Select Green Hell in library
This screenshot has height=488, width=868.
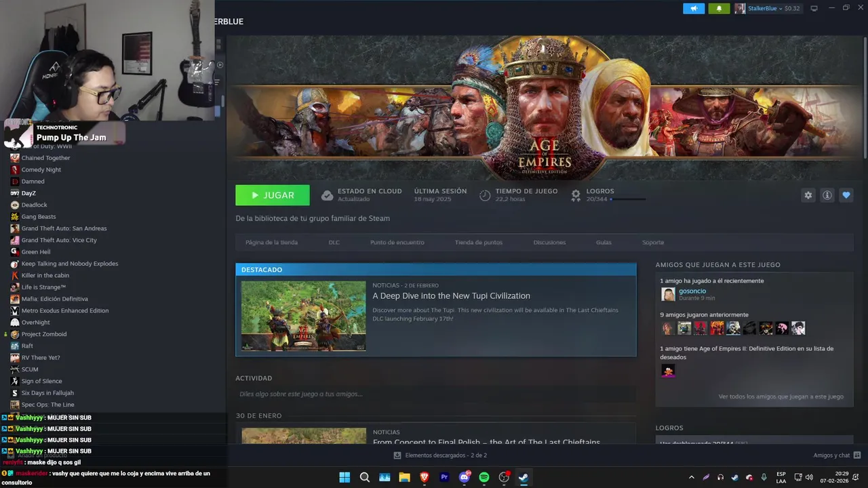point(36,252)
